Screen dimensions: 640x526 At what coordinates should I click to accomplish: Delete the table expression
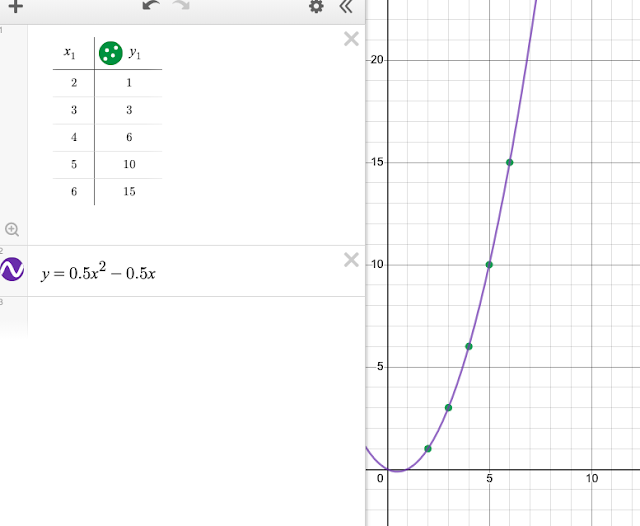(x=351, y=39)
